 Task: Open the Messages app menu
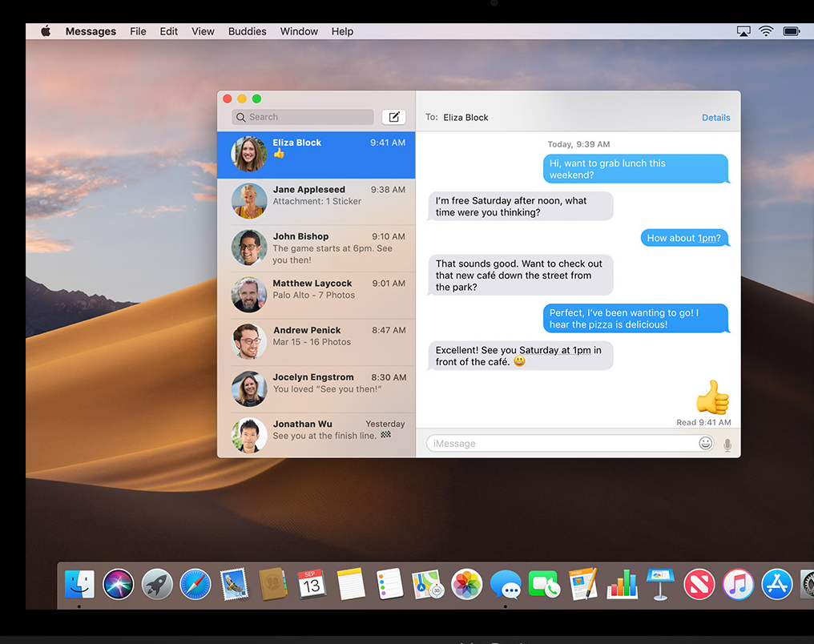point(91,31)
